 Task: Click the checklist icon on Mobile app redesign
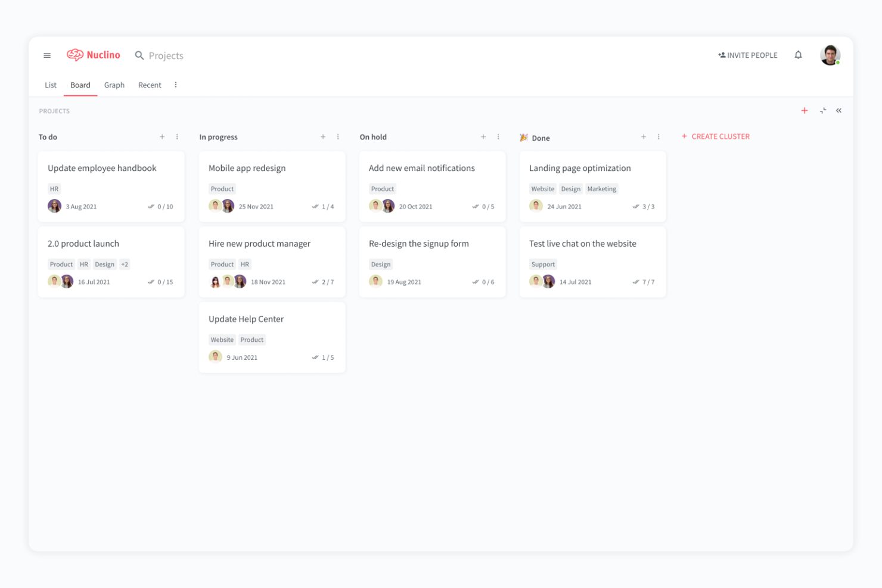(315, 206)
